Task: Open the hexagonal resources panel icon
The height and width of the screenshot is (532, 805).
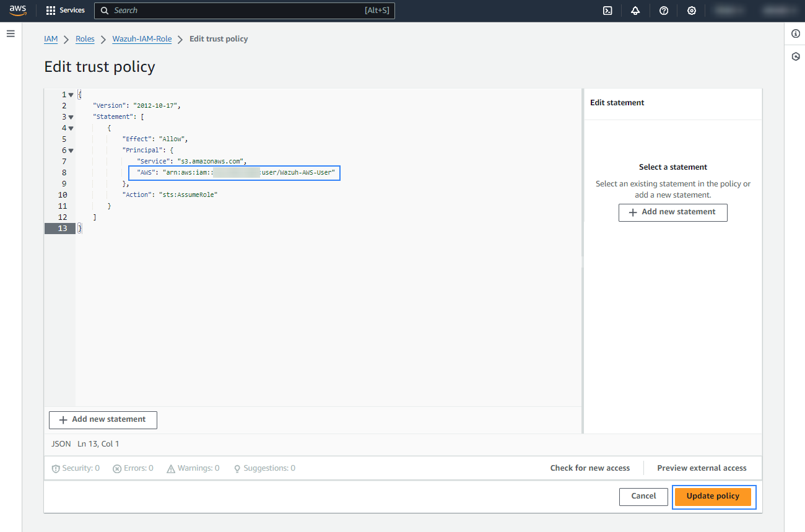Action: (x=796, y=56)
